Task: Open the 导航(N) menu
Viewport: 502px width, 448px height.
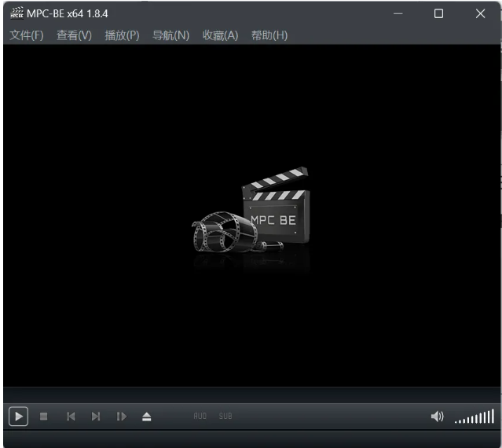Action: (170, 35)
